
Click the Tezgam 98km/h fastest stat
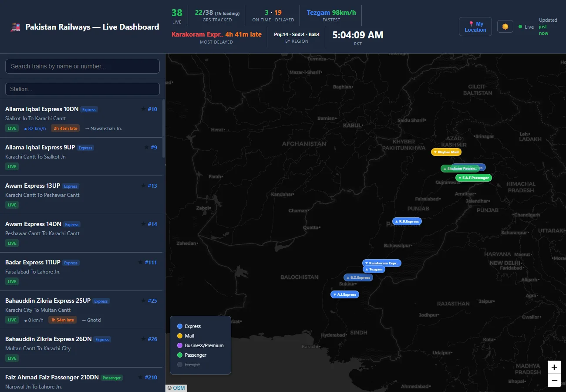(x=331, y=16)
